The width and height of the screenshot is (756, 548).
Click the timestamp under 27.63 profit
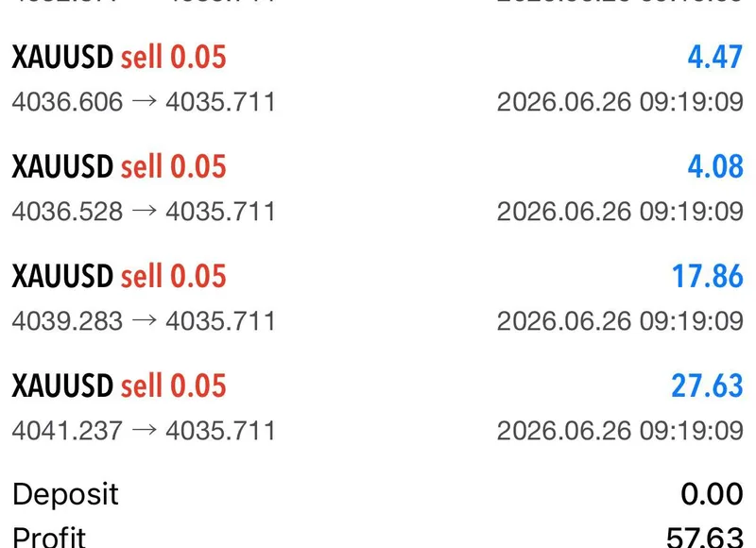pos(620,431)
